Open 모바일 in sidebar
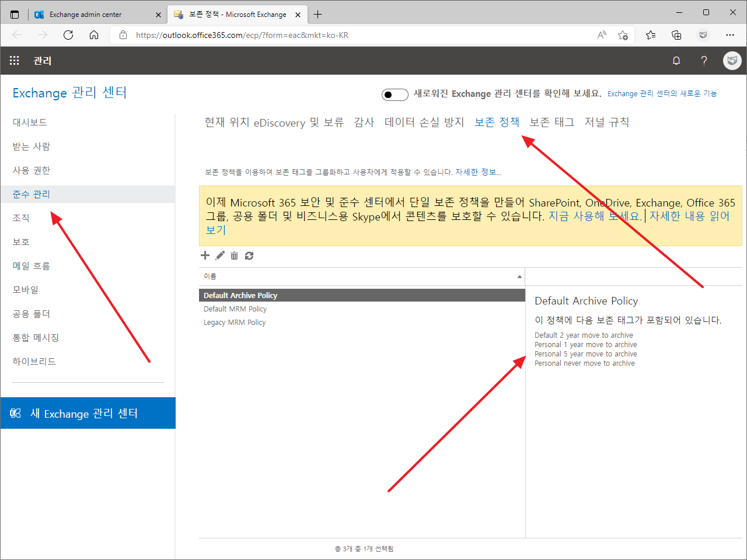The width and height of the screenshot is (747, 560). (26, 290)
